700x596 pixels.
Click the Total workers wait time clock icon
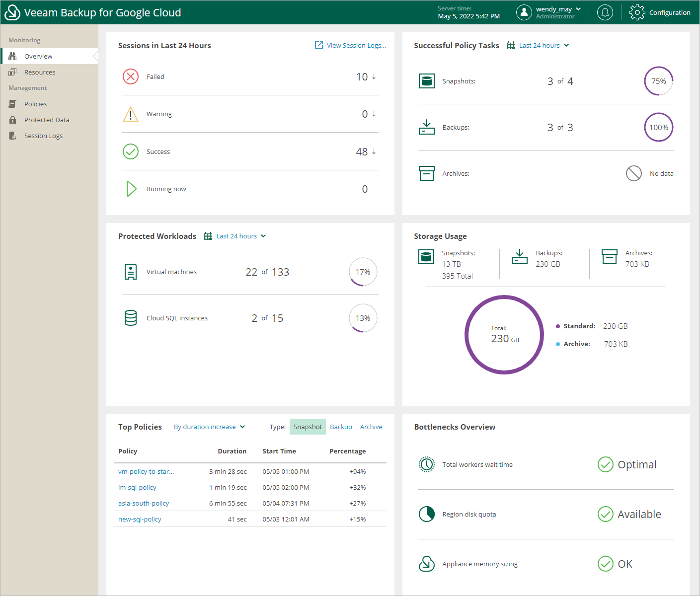click(x=427, y=464)
